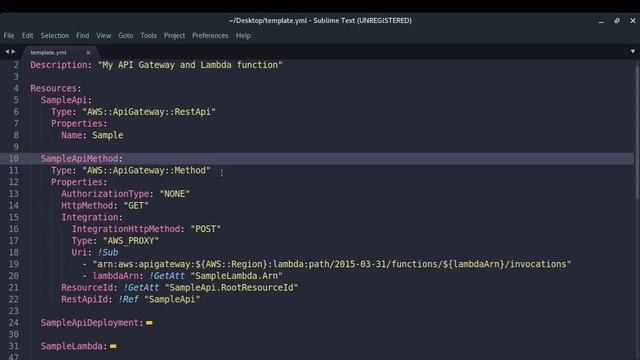Click the "!Sub" tag on line 18
640x360 pixels.
(108, 253)
